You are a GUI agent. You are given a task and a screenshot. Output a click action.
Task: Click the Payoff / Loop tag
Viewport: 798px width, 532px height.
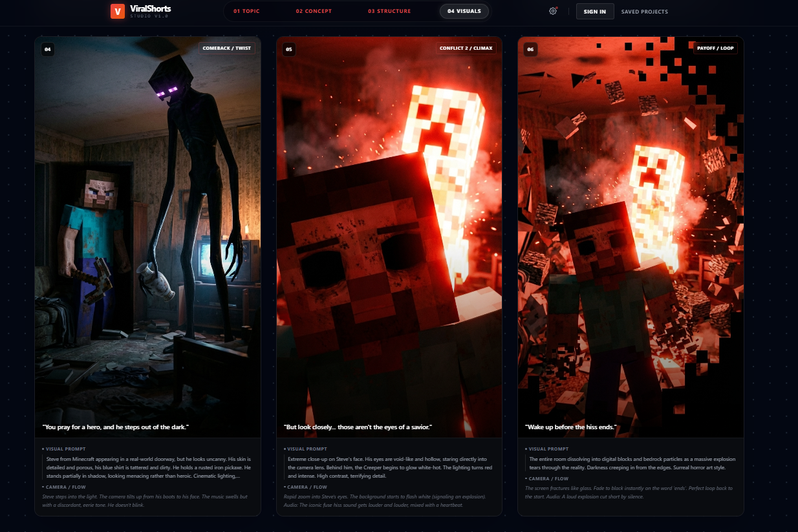click(x=715, y=48)
